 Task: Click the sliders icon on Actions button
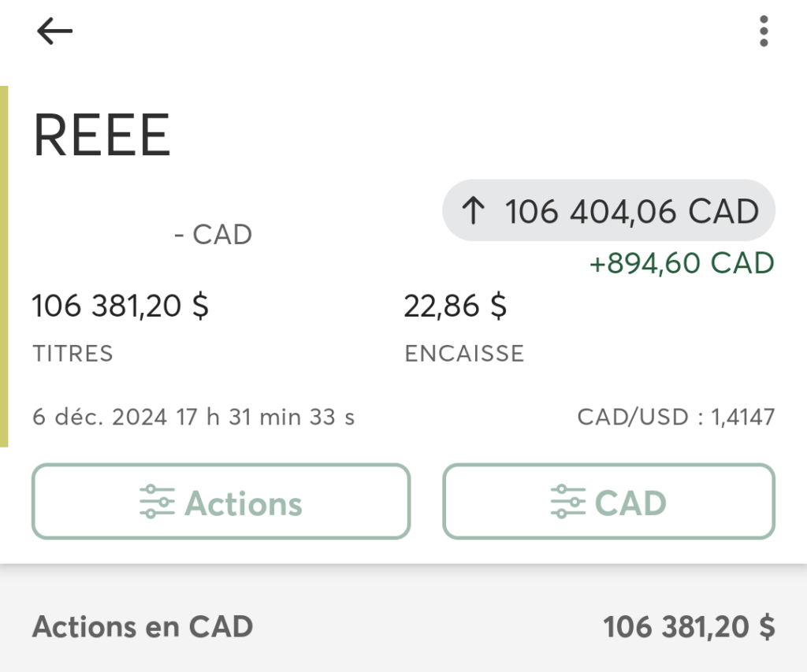click(x=157, y=501)
